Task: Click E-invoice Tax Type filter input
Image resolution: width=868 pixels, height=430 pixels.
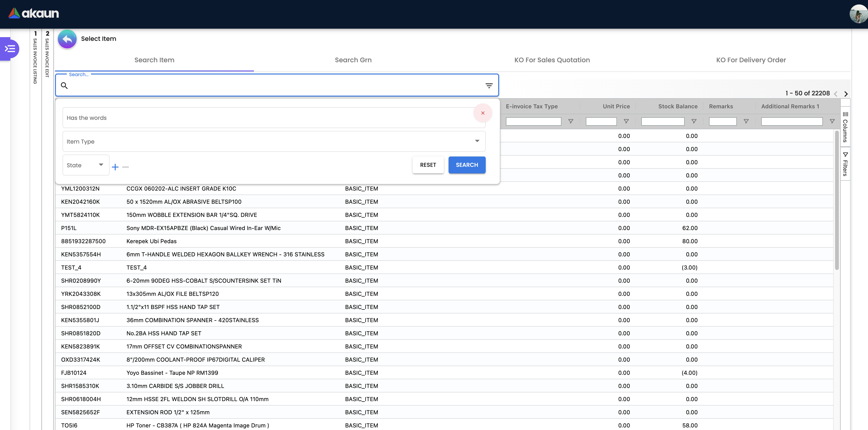Action: coord(533,121)
